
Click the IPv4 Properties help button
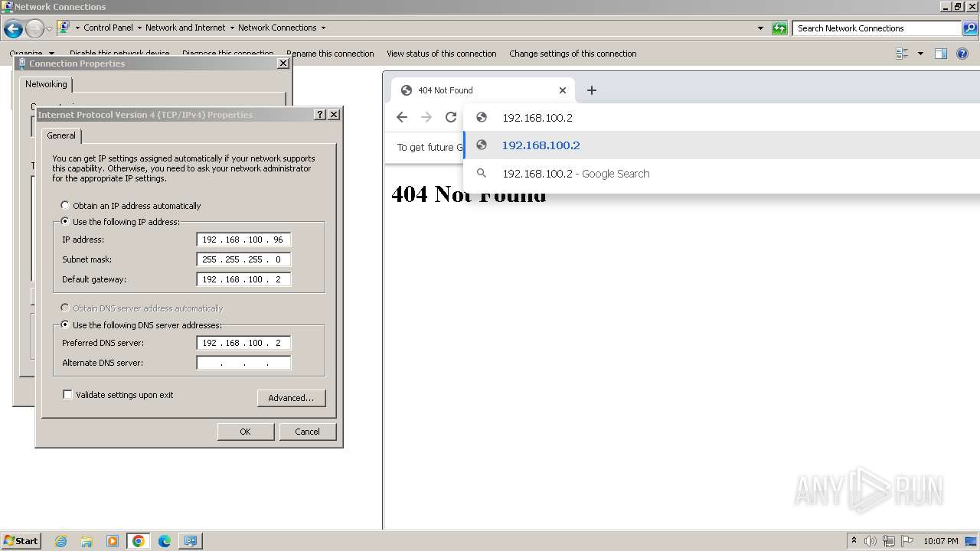(319, 114)
